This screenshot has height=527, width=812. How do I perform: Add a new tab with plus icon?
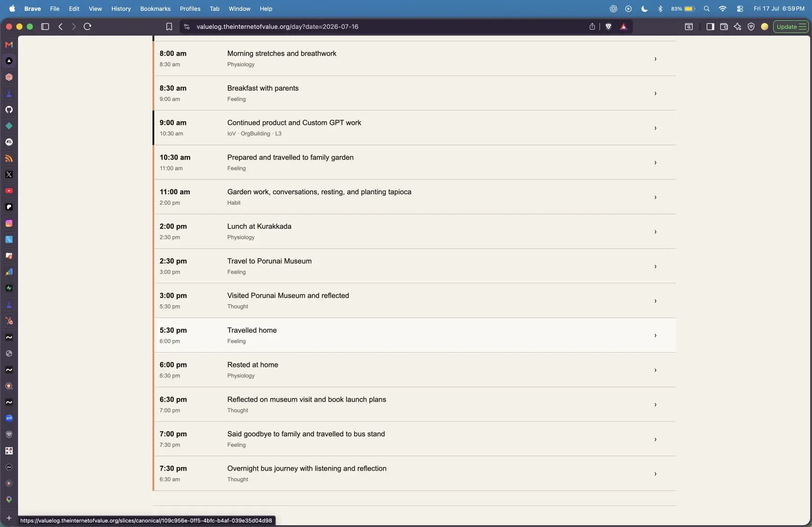pyautogui.click(x=9, y=518)
